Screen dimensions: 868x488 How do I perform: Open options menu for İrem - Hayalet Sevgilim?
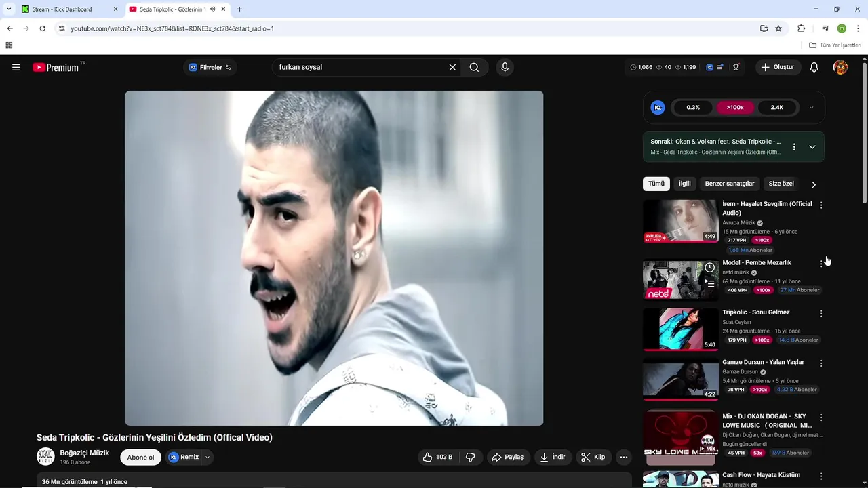[x=821, y=205]
